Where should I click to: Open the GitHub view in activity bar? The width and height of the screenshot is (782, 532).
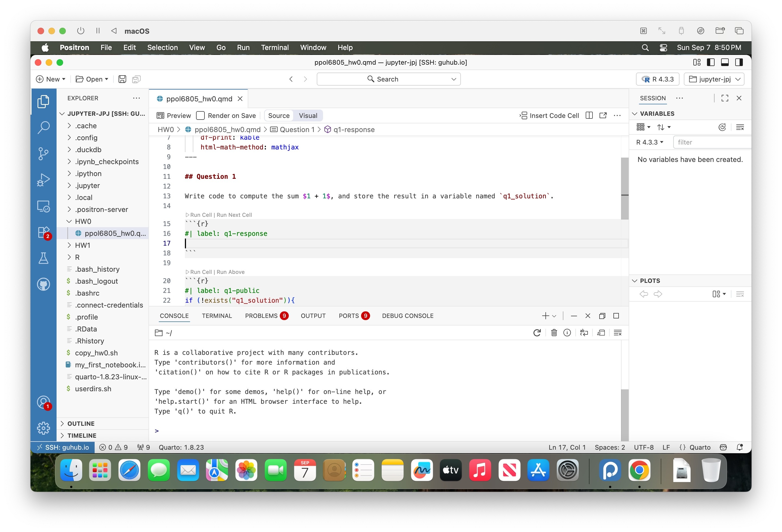point(44,284)
